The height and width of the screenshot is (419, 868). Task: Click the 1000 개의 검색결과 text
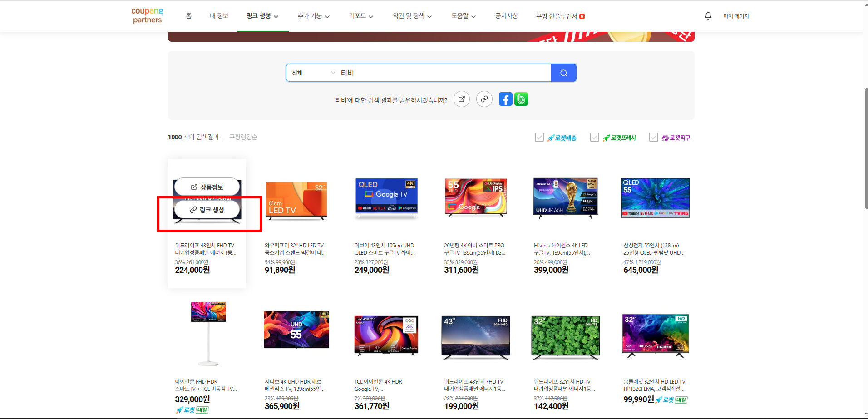click(193, 137)
